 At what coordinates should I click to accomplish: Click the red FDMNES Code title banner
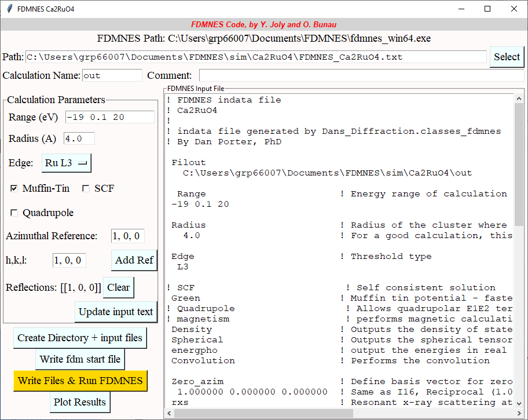tap(263, 24)
